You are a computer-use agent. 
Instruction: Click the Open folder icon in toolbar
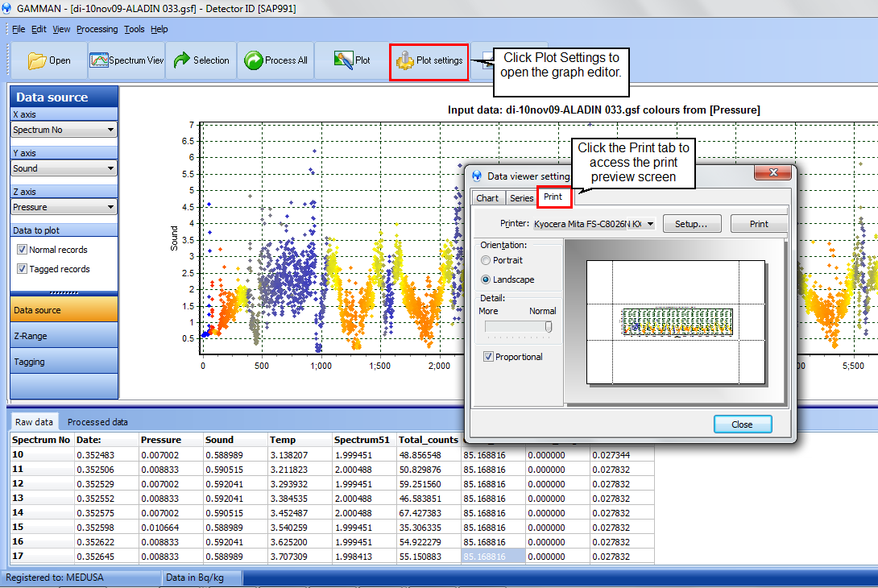pos(37,60)
